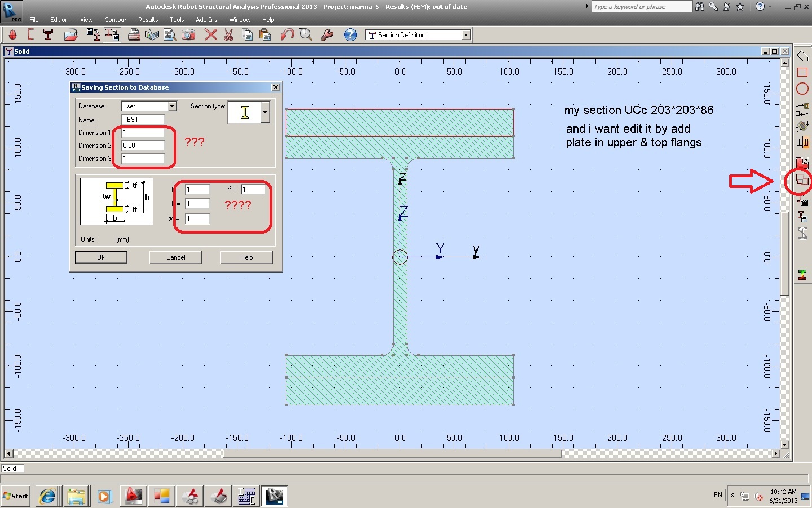Cut selection using the scissors icon

pos(229,34)
